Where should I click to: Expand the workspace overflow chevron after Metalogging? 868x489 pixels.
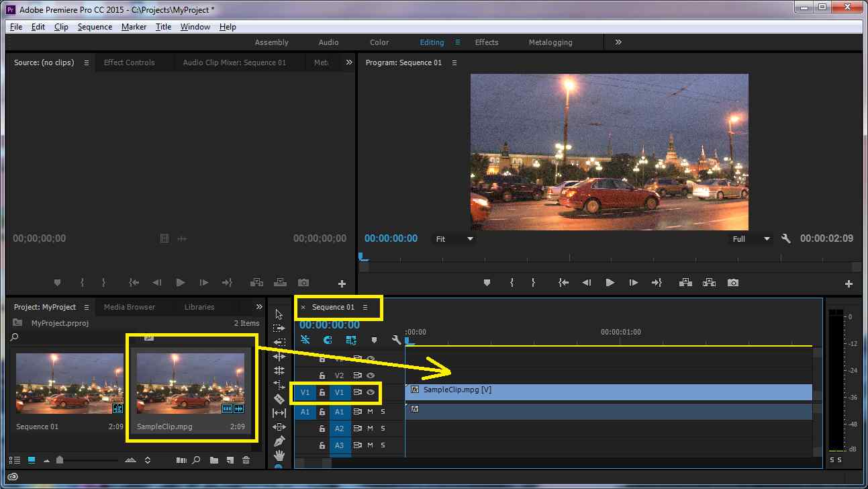tap(618, 42)
